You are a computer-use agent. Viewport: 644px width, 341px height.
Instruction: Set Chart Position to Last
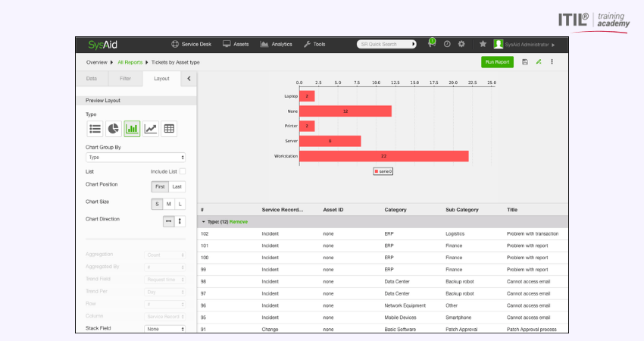(177, 186)
